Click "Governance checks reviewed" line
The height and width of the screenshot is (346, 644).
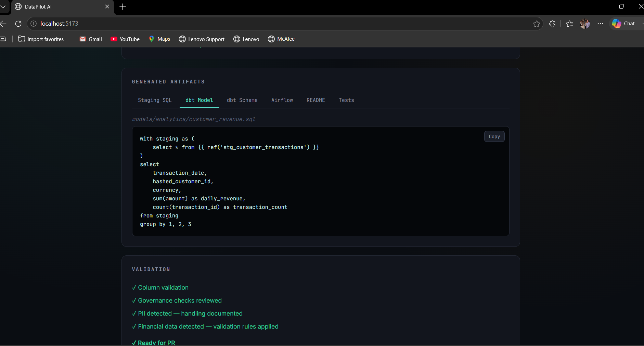177,301
